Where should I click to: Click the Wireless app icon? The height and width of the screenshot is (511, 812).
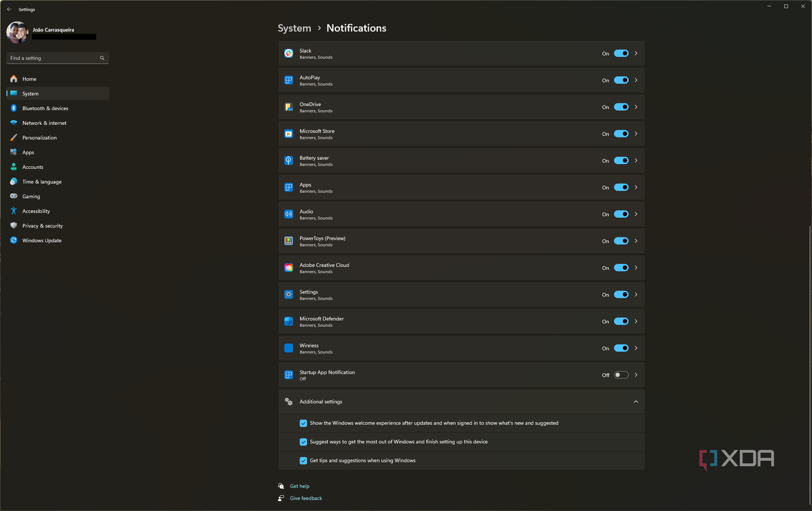[x=289, y=348]
